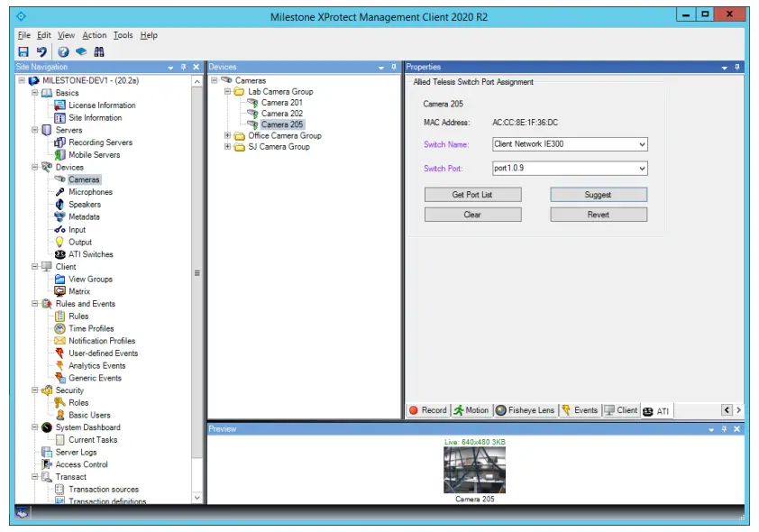Screen dimensions: 759x532
Task: Expand the SJ Camera Group folder
Action: tap(228, 147)
